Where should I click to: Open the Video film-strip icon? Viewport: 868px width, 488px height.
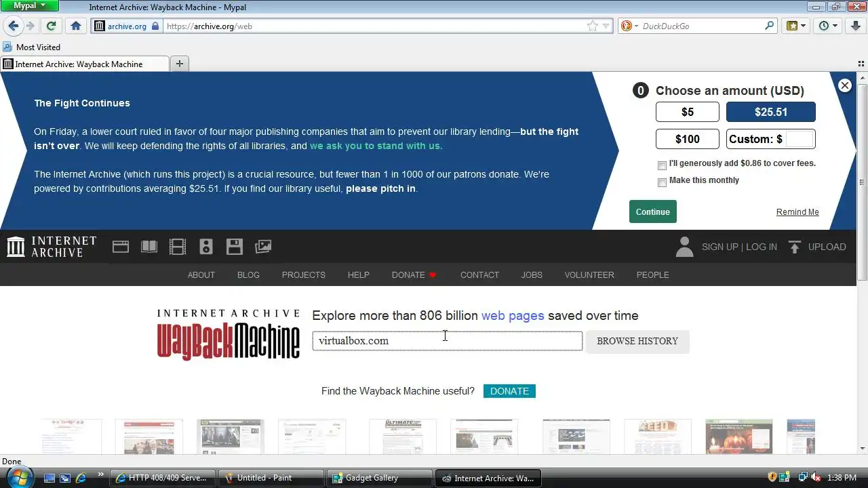(178, 247)
